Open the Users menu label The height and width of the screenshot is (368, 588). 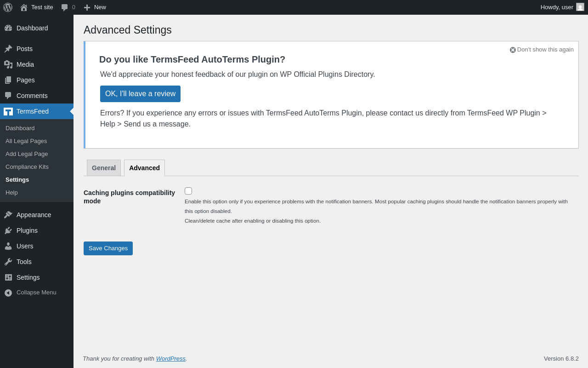click(25, 246)
